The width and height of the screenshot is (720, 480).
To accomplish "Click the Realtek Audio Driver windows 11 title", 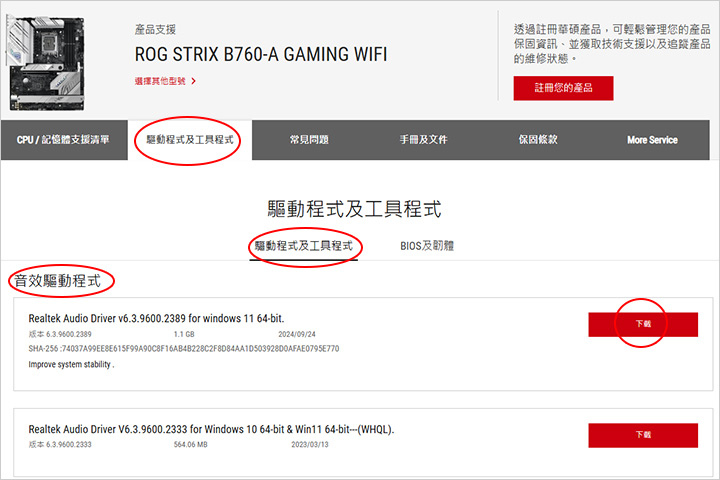I will tap(156, 318).
